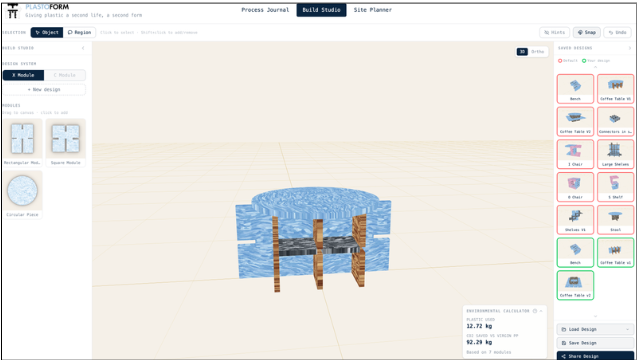The width and height of the screenshot is (637, 360).
Task: Collapse the Environmental Calculator panel
Action: (x=541, y=311)
